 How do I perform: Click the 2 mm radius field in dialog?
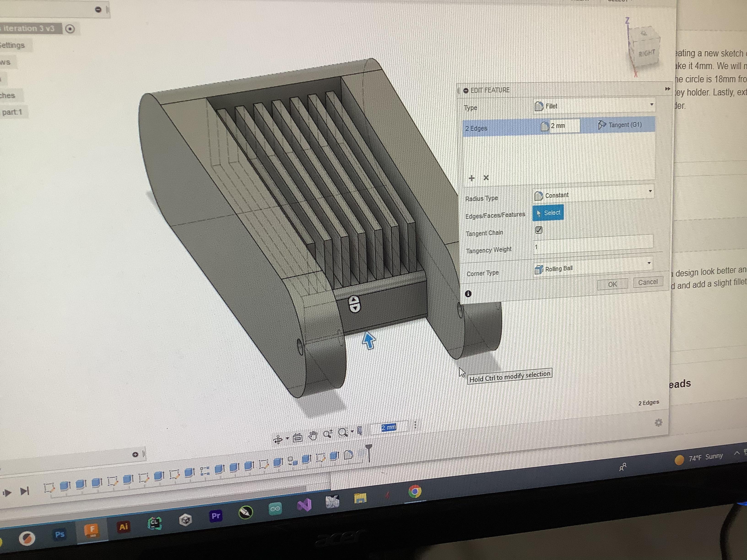coord(565,126)
